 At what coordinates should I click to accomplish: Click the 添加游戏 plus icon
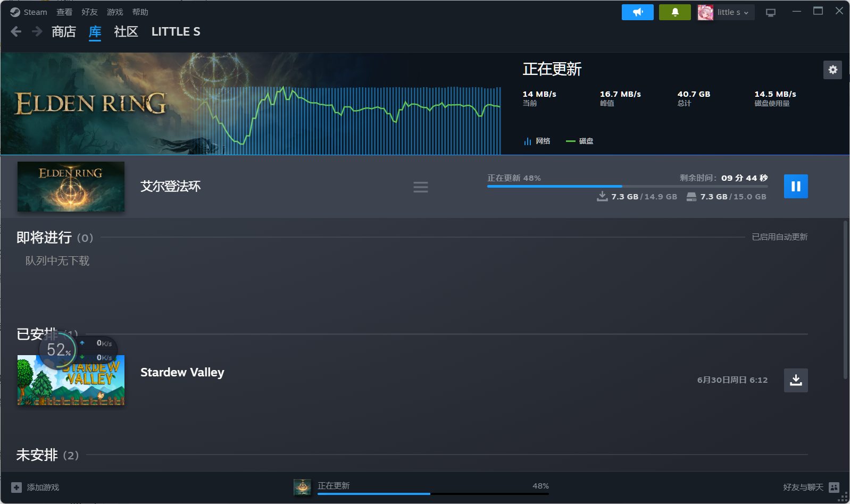pyautogui.click(x=16, y=488)
